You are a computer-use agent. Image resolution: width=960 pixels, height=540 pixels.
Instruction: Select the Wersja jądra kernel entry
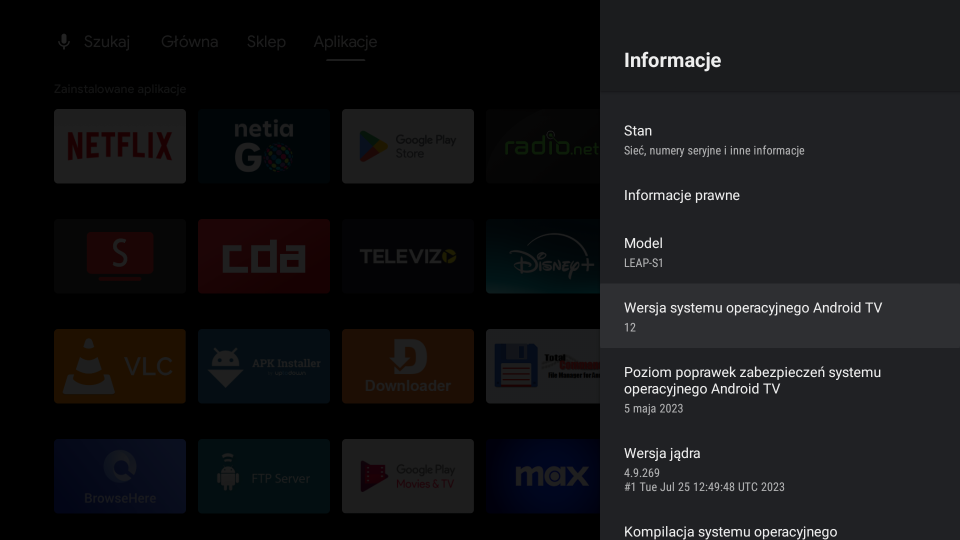click(780, 469)
